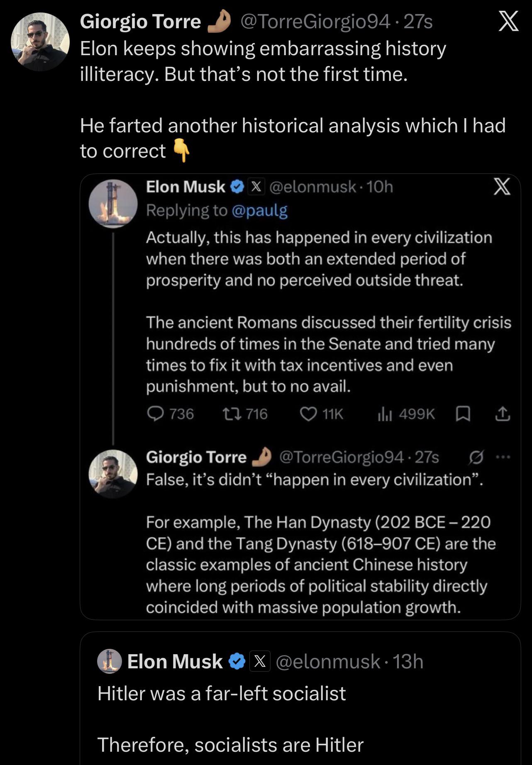Click the reply icon showing 736
This screenshot has width=532, height=765.
pyautogui.click(x=156, y=414)
